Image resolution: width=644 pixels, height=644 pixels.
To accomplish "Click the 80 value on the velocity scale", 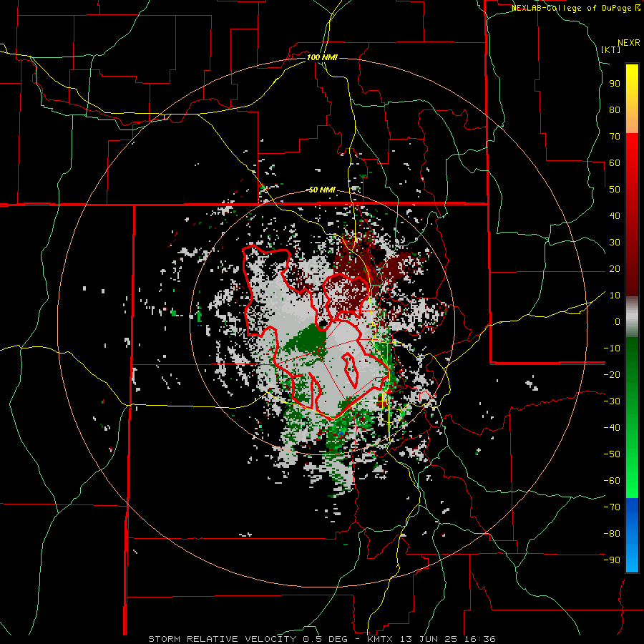I will [x=615, y=110].
